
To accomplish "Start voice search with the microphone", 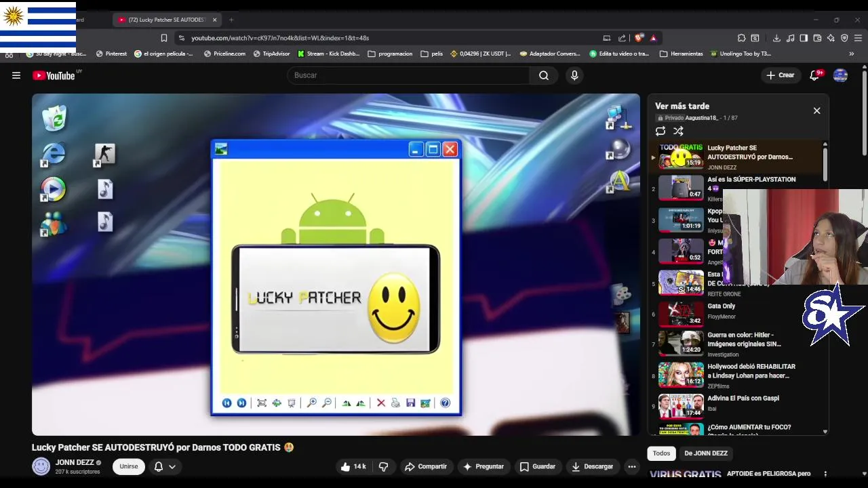I will pyautogui.click(x=574, y=75).
